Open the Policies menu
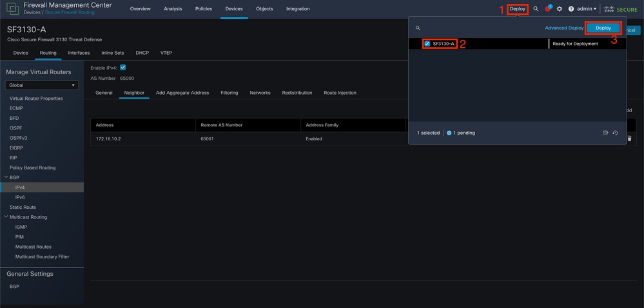 pos(204,8)
